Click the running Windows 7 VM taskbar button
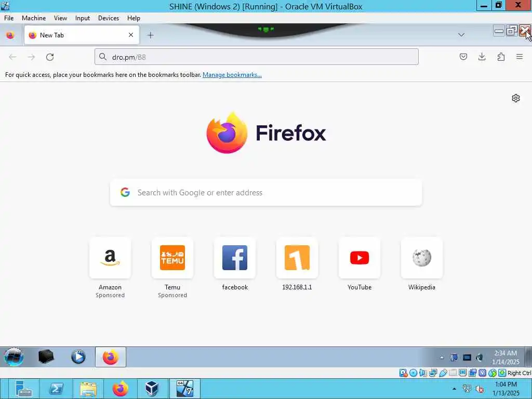532x399 pixels. coord(184,389)
